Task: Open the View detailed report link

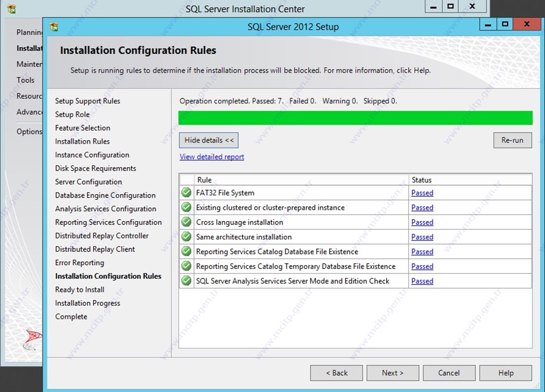Action: (212, 157)
